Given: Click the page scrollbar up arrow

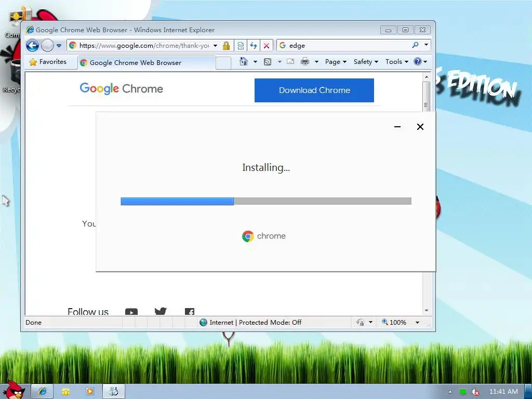Looking at the screenshot, I should click(427, 77).
